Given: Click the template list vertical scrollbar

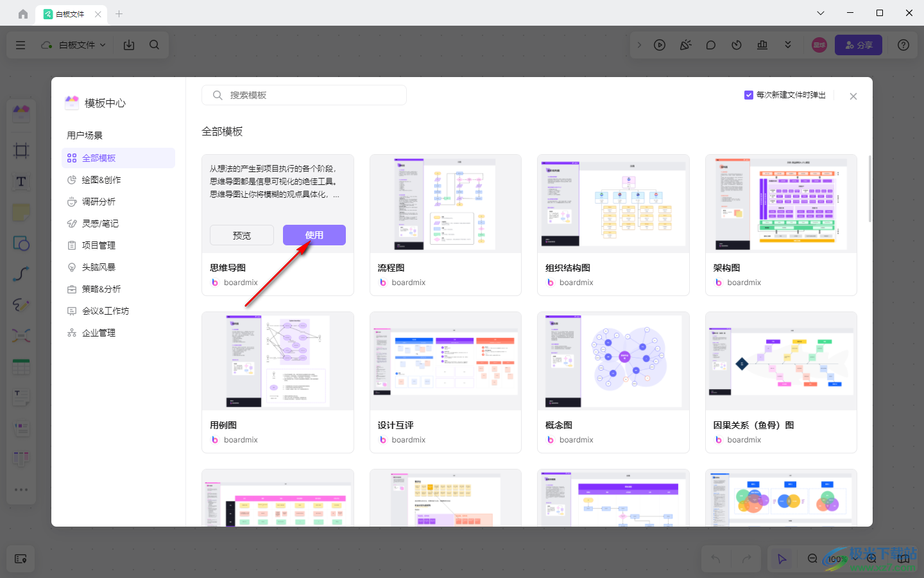Looking at the screenshot, I should click(870, 189).
